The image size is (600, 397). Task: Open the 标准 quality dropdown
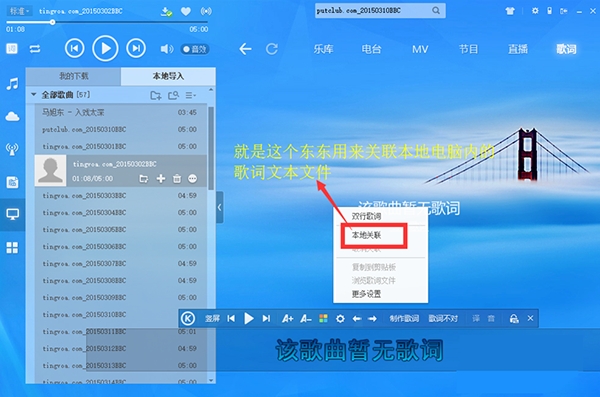pos(19,11)
